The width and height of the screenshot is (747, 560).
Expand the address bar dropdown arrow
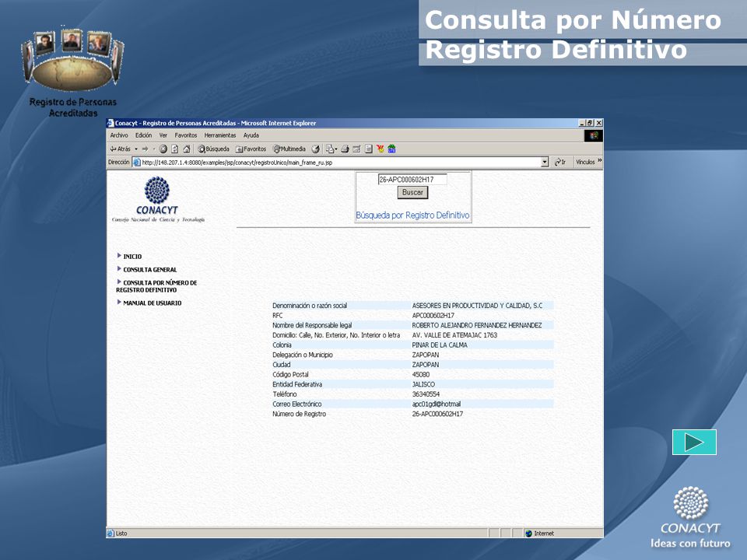[545, 163]
